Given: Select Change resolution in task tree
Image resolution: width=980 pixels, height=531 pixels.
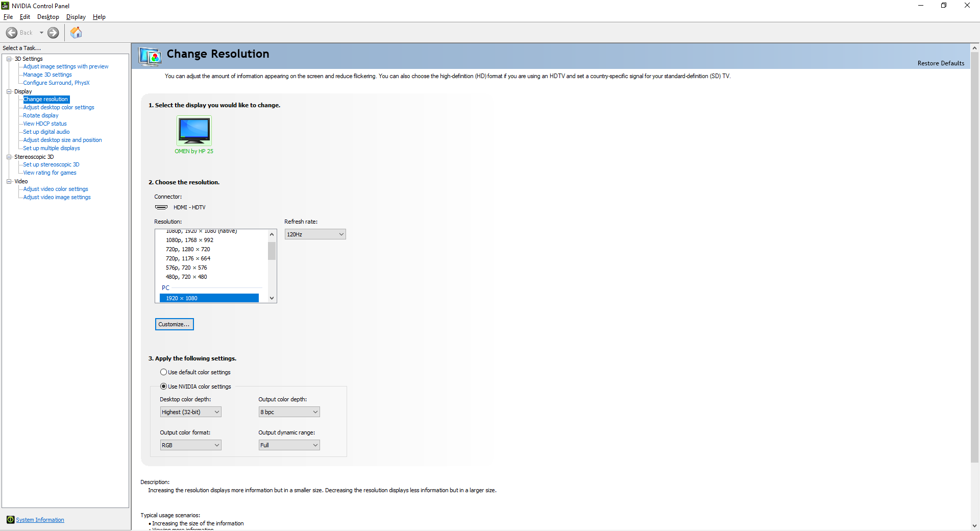Looking at the screenshot, I should 46,99.
